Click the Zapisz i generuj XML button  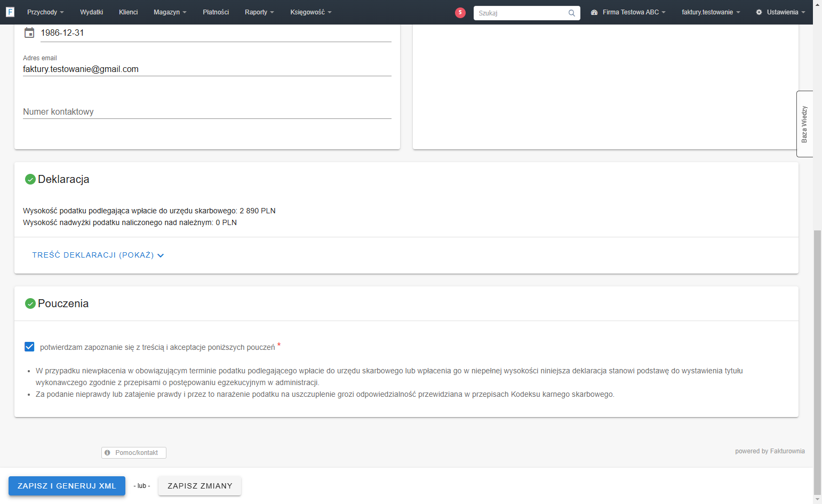coord(67,486)
